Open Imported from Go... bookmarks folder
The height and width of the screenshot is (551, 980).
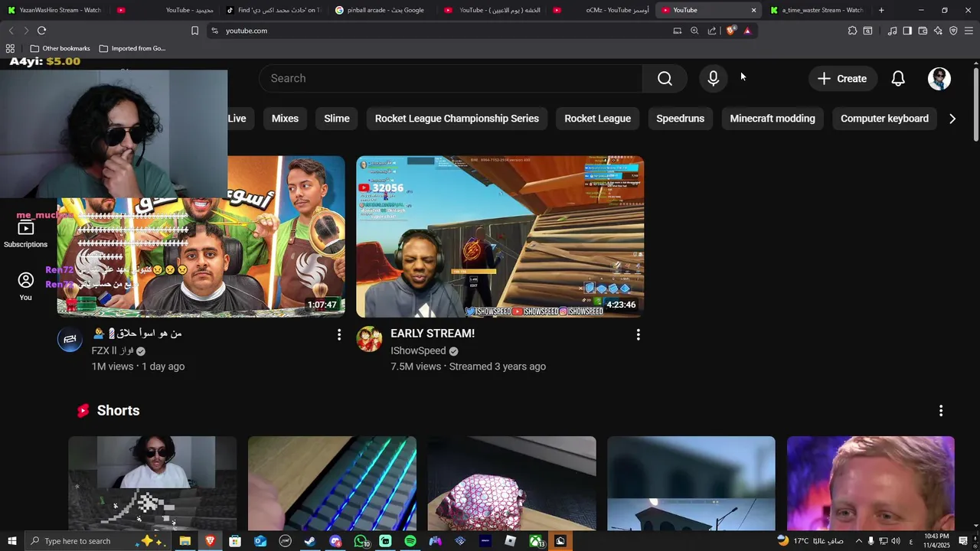[x=132, y=48]
